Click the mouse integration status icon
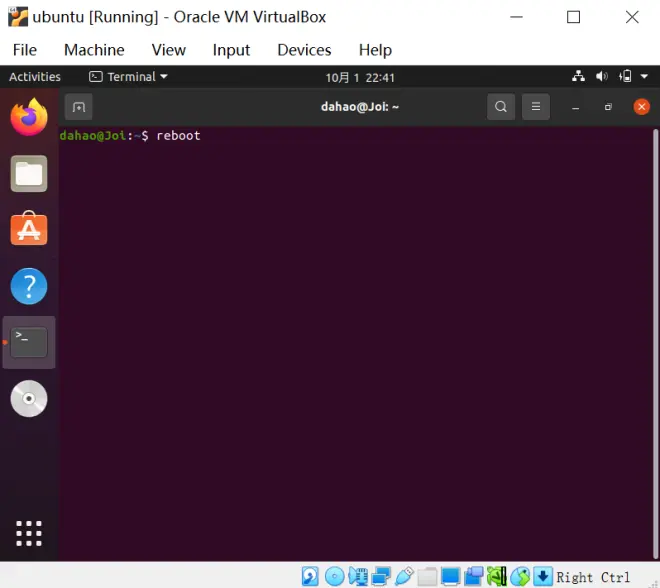Screen dimensions: 660x588 coord(520,576)
